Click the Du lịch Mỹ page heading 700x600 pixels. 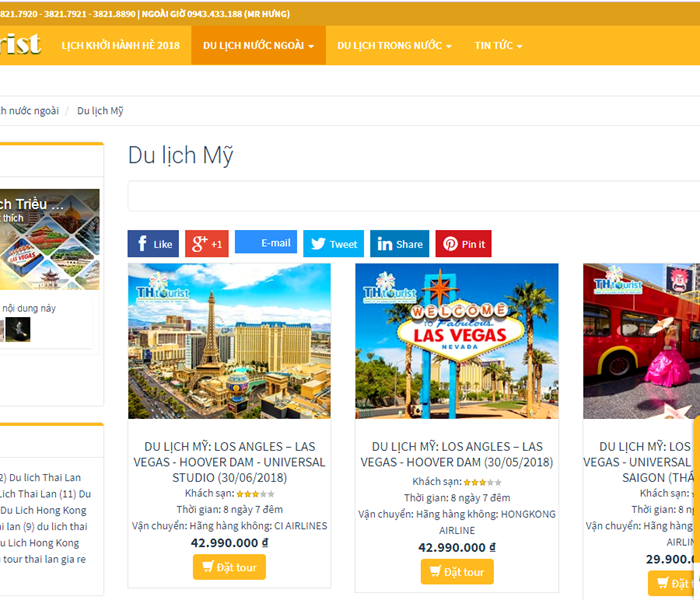[181, 155]
